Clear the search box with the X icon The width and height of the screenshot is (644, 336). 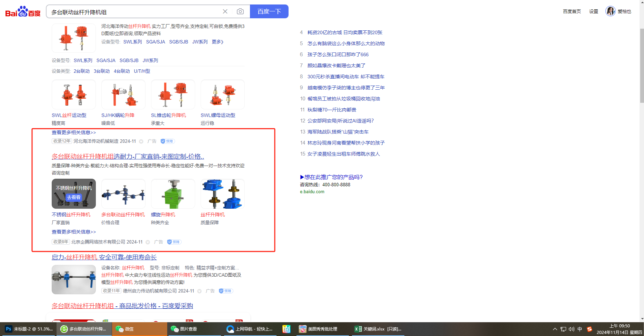click(225, 11)
